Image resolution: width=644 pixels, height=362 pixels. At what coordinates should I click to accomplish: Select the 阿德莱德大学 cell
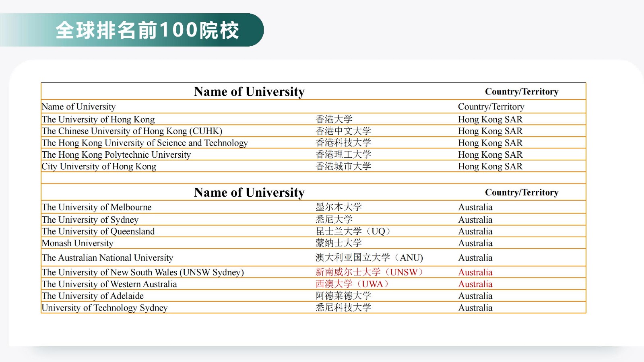(343, 296)
